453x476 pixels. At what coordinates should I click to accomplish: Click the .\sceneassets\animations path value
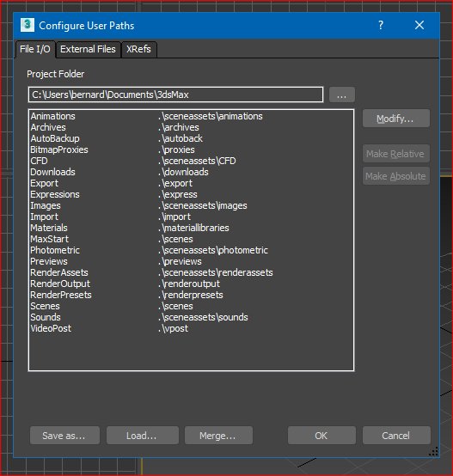(211, 116)
